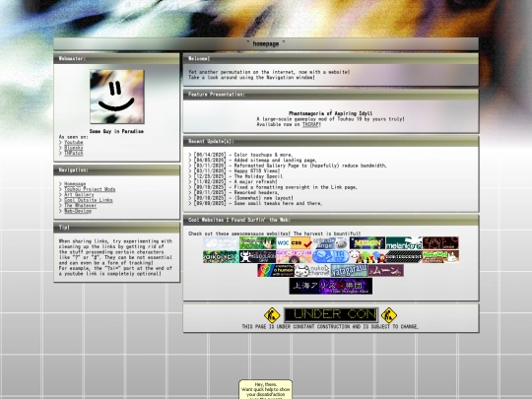Click 'Cool Websites I Found Surfin' the Web' header

pos(331,221)
